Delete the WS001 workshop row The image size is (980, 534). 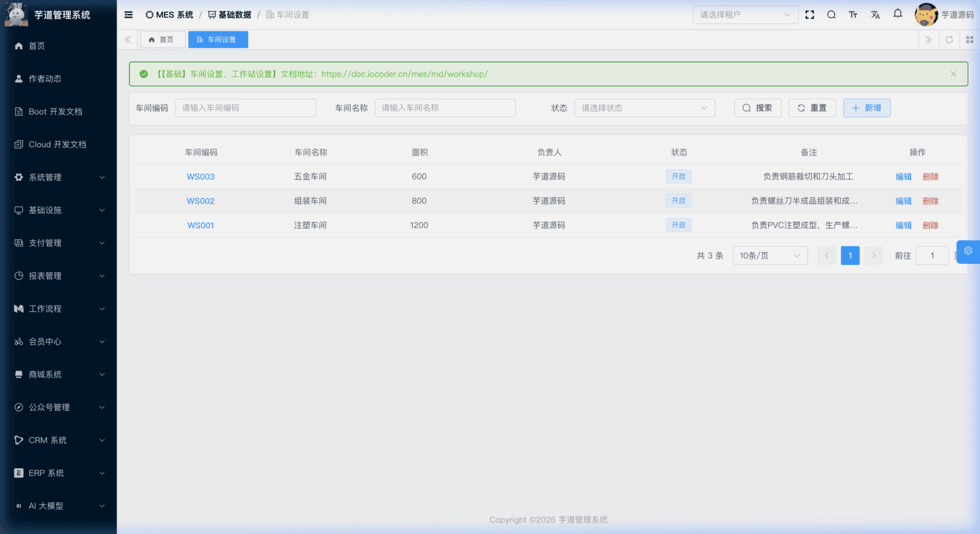tap(930, 225)
